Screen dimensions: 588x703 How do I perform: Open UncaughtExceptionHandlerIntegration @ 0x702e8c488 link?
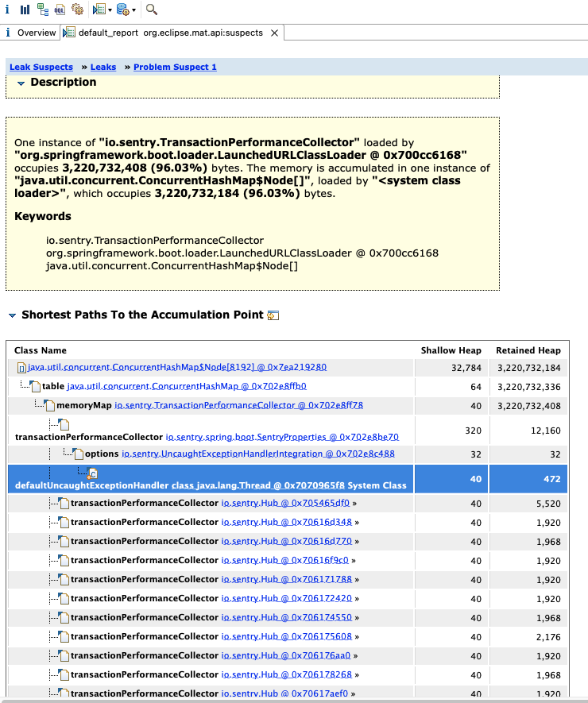258,454
